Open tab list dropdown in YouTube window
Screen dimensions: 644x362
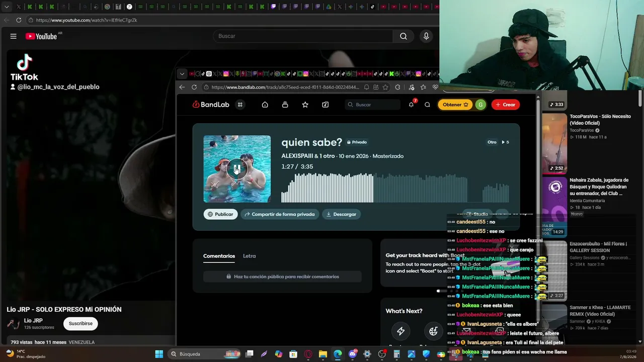[7, 7]
